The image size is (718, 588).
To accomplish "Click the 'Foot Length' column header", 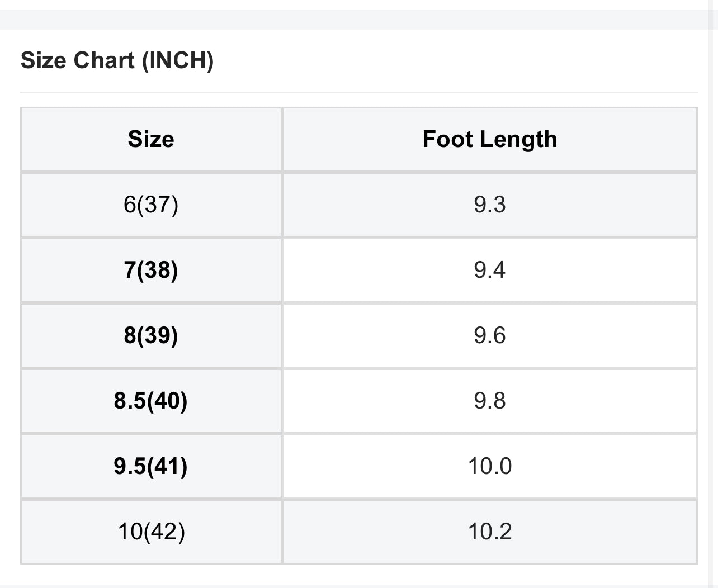I will [490, 139].
